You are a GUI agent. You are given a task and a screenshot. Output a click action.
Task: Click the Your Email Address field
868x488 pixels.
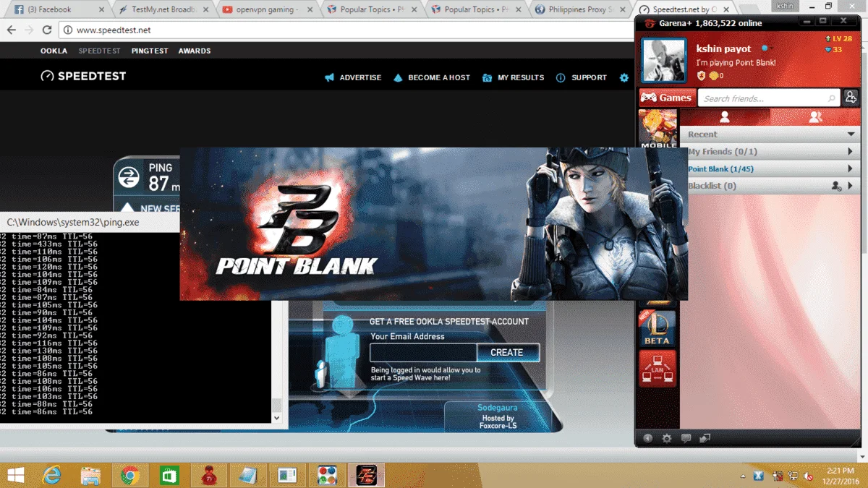coord(423,352)
